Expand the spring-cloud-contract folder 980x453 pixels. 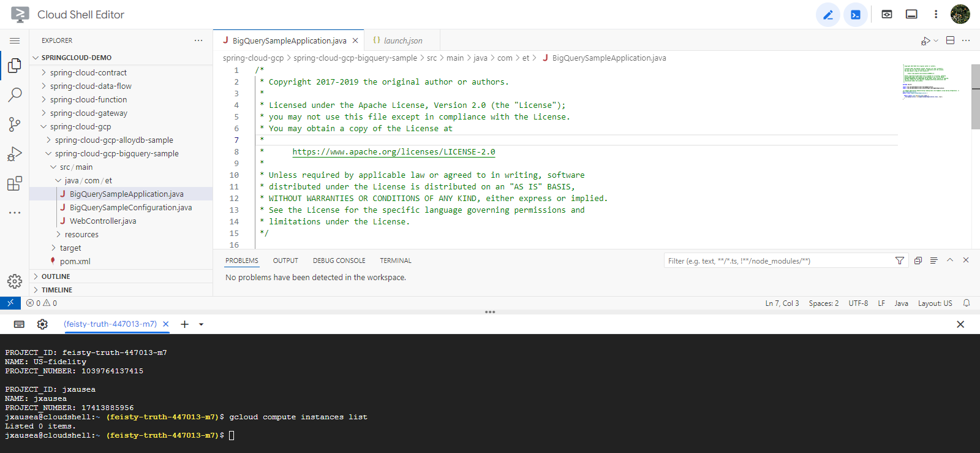click(121, 72)
